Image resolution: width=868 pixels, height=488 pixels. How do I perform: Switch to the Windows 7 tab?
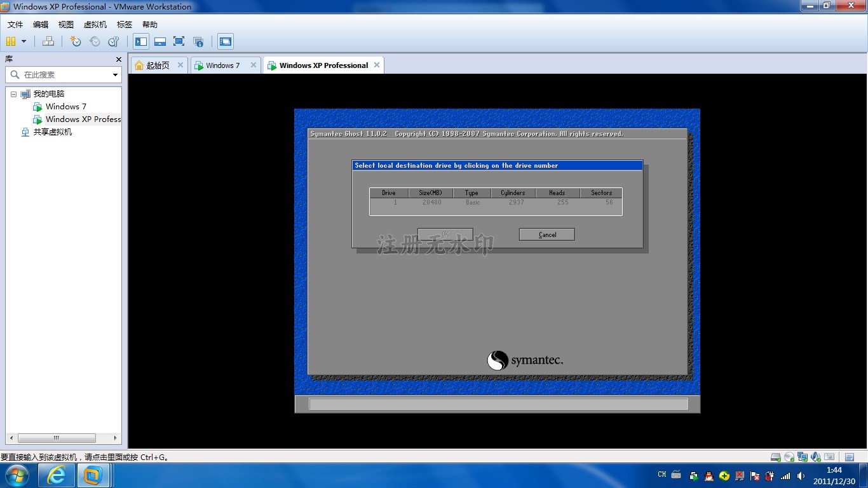pyautogui.click(x=222, y=65)
